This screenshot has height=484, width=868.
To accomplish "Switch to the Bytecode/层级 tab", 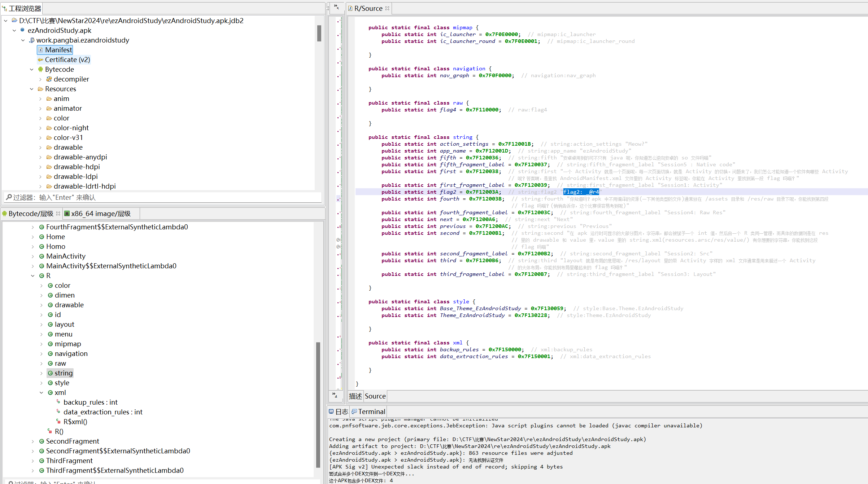I will coord(31,214).
